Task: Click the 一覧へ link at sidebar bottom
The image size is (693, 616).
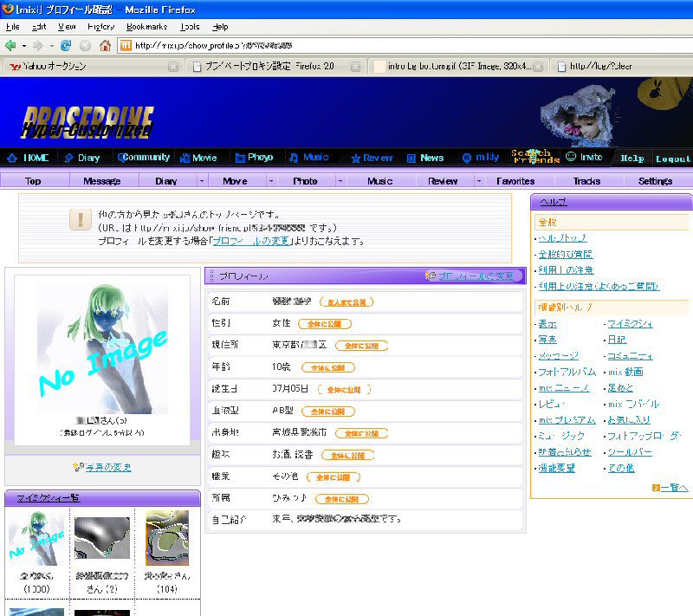Action: [x=675, y=488]
